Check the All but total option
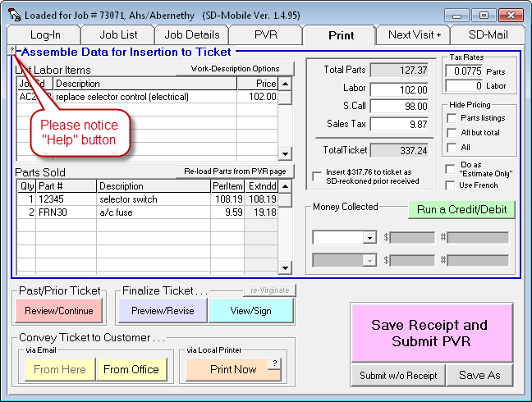Viewport: 532px width, 402px height. tap(452, 132)
